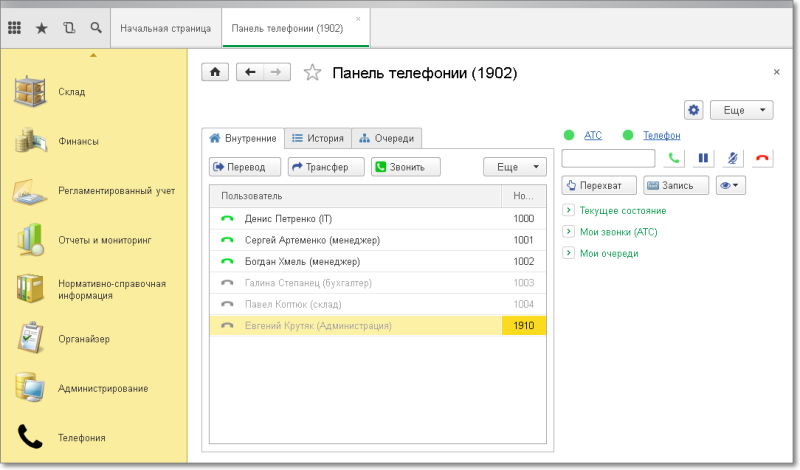Open the favorites star in top bar
This screenshot has height=470, width=800.
coord(42,28)
